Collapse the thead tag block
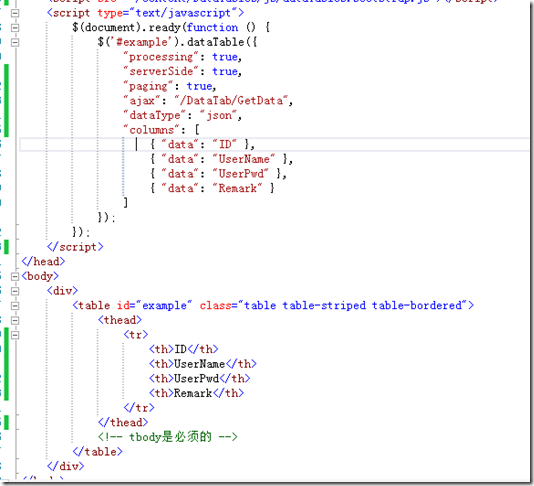This screenshot has height=486, width=534. click(15, 320)
